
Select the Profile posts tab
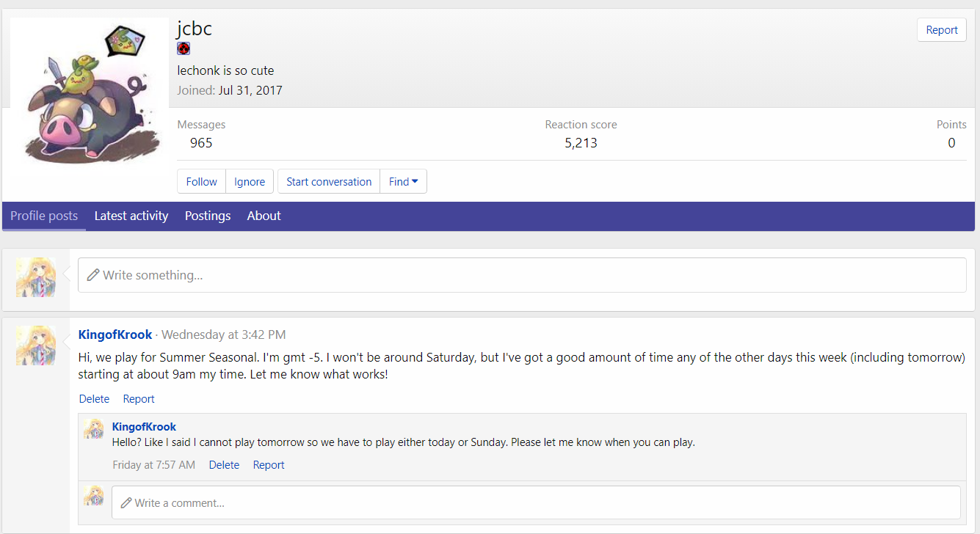(44, 216)
